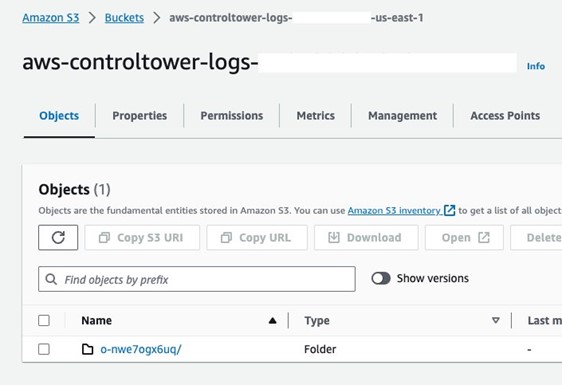Click the Type column header

click(317, 320)
